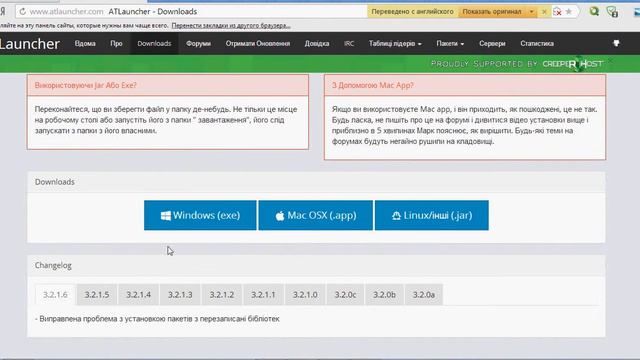The width and height of the screenshot is (640, 360).
Task: Open the 'IRC' nav item
Action: click(349, 43)
